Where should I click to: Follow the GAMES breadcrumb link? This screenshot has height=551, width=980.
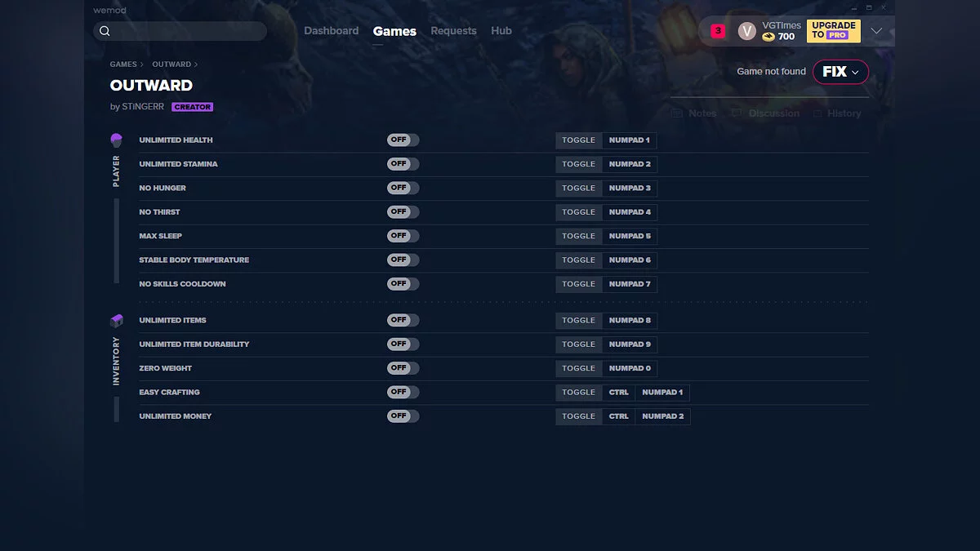[x=123, y=64]
